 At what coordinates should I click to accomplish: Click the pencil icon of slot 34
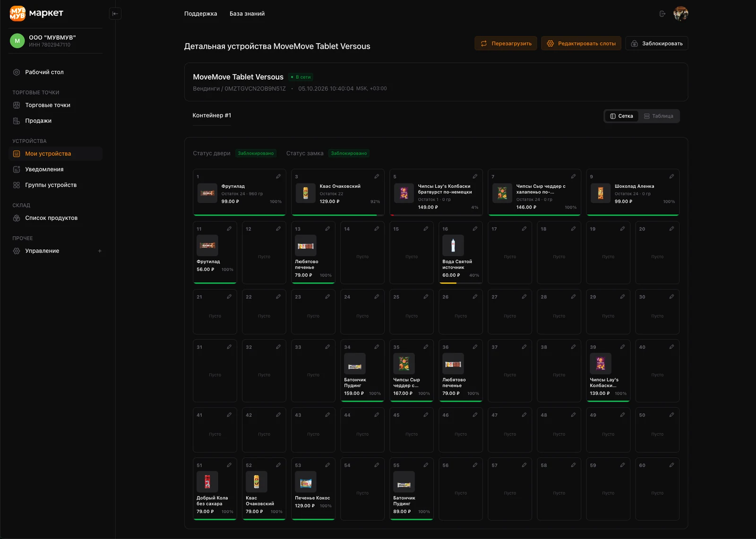[377, 347]
